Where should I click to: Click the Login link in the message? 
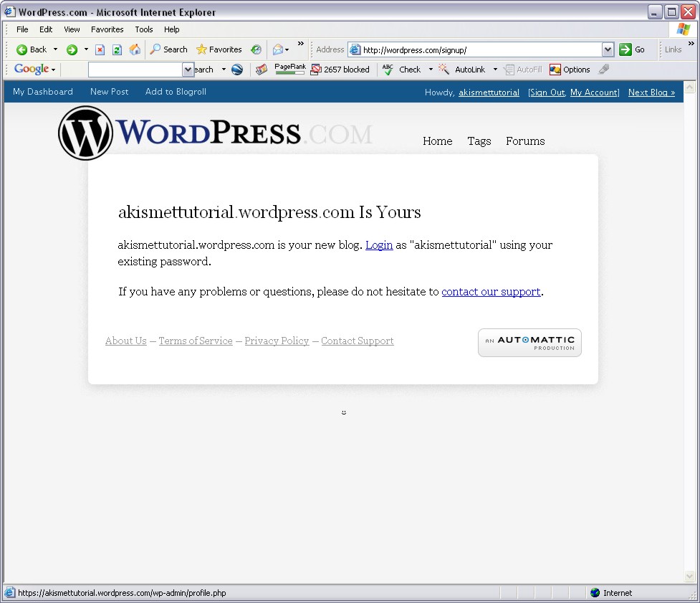tap(379, 244)
